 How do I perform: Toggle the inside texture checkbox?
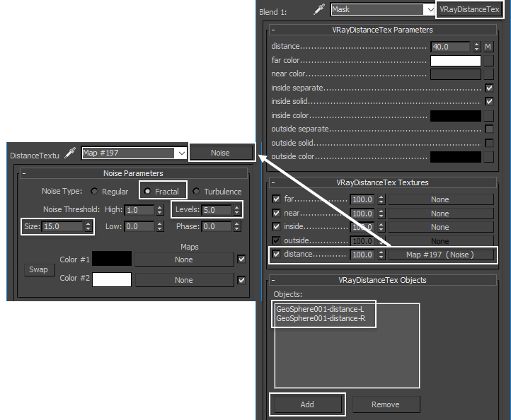pos(276,226)
